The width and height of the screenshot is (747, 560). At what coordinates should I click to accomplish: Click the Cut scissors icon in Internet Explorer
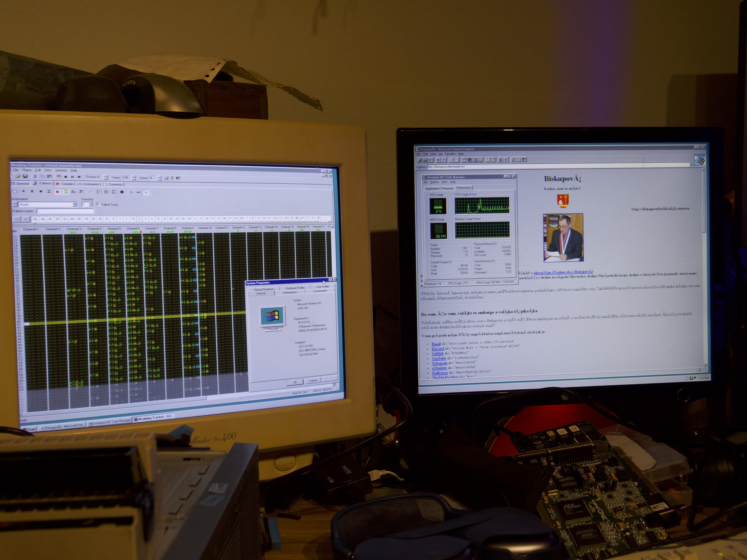point(513,160)
